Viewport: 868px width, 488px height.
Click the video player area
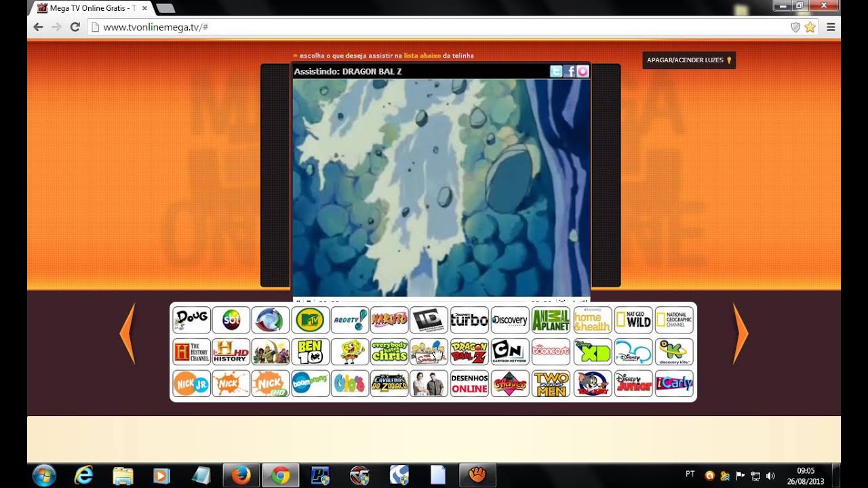pyautogui.click(x=441, y=188)
